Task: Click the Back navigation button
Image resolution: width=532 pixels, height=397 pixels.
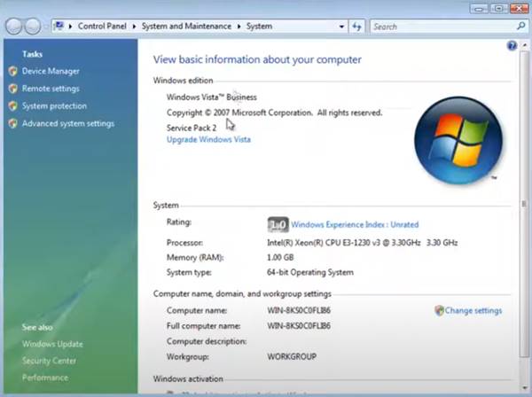Action: click(x=14, y=27)
